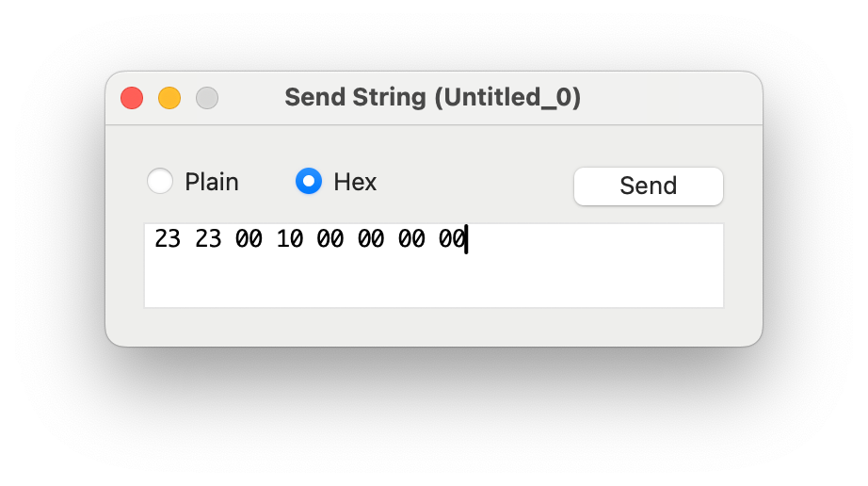Click the "00" byte right after "10"

[x=330, y=240]
